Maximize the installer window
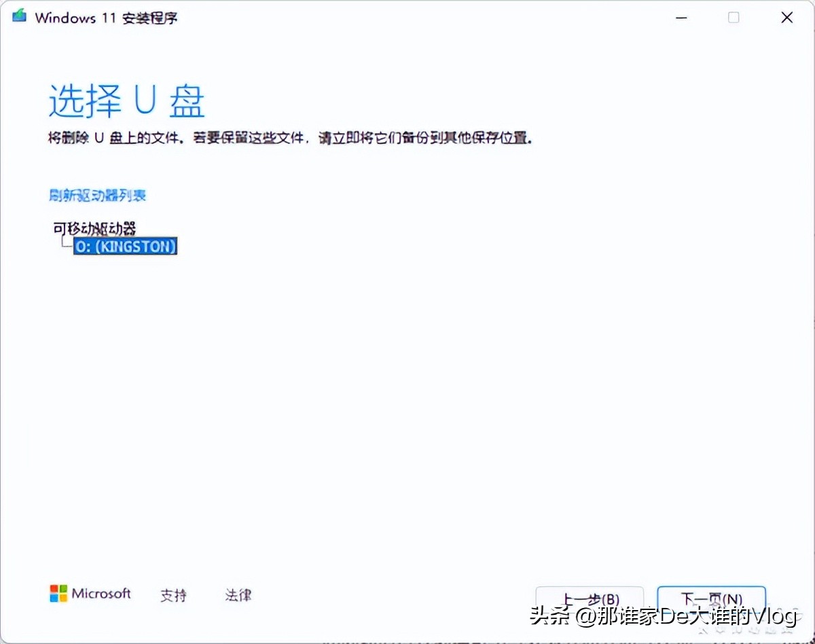 [x=733, y=17]
